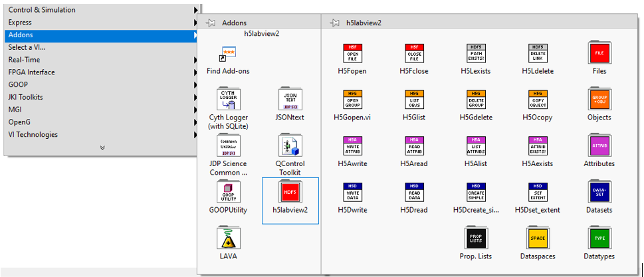Pin the Addons palette with thumbtack
This screenshot has height=277, width=644.
[x=211, y=23]
